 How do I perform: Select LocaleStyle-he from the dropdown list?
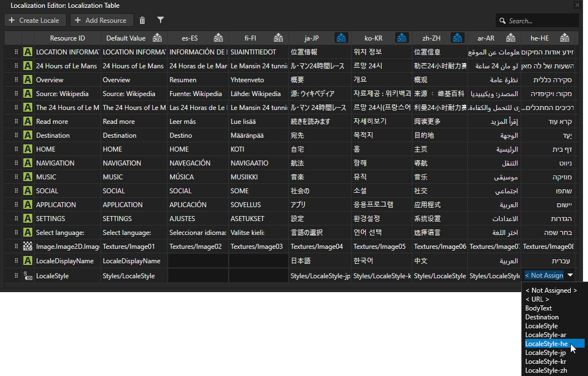pos(546,344)
